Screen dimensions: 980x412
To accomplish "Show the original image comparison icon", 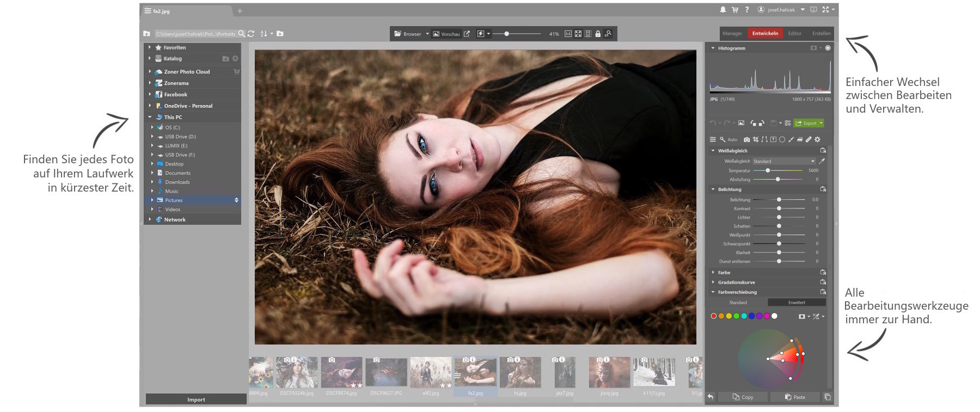I will (x=741, y=123).
